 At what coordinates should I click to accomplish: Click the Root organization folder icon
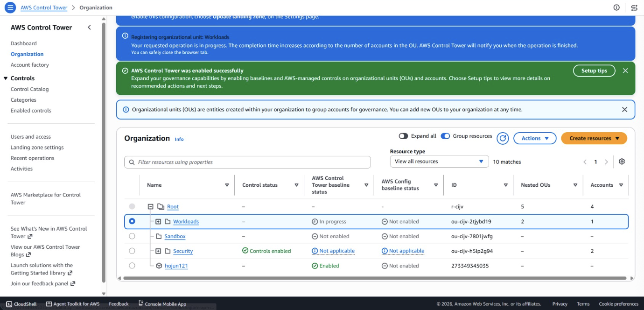point(161,206)
